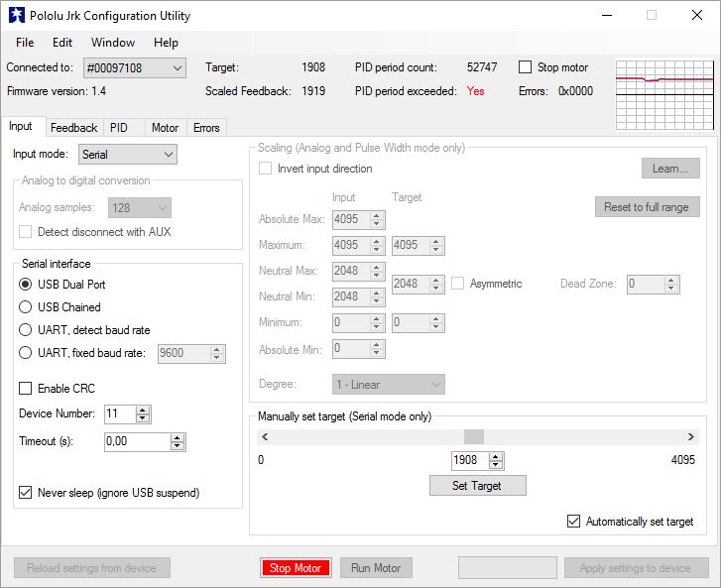721x588 pixels.
Task: Open the Window menu
Action: click(x=113, y=43)
